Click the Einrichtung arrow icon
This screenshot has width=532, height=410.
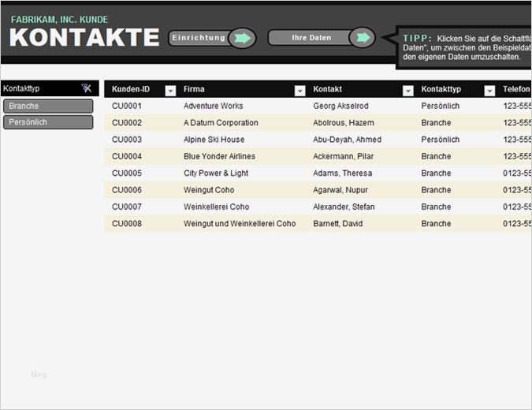(242, 38)
